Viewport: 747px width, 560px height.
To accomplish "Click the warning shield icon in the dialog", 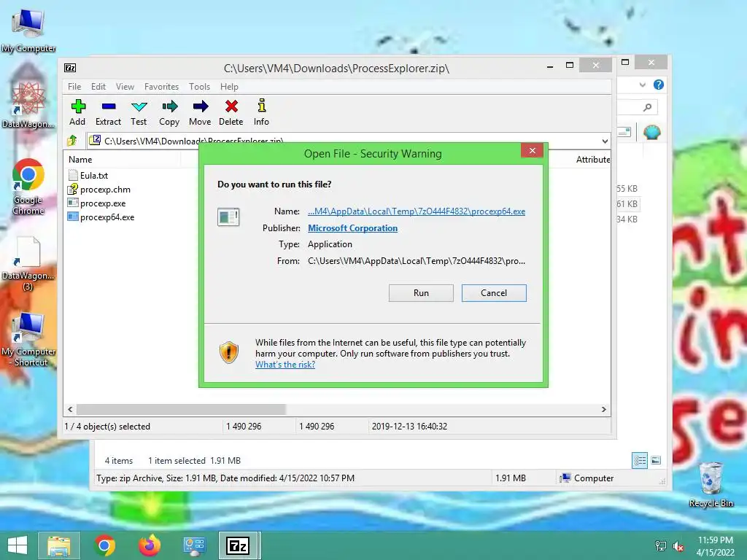I will (x=229, y=352).
